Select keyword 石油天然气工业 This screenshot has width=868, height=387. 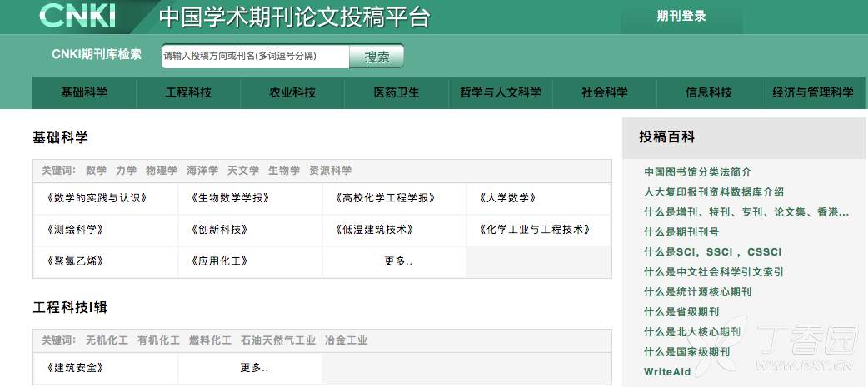pyautogui.click(x=278, y=340)
